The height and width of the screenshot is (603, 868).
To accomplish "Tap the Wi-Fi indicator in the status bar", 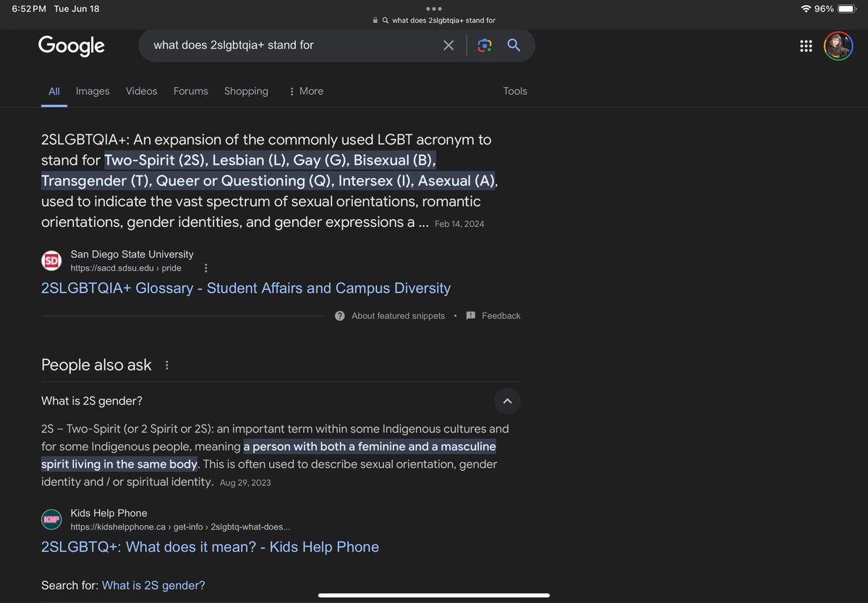I will point(806,9).
